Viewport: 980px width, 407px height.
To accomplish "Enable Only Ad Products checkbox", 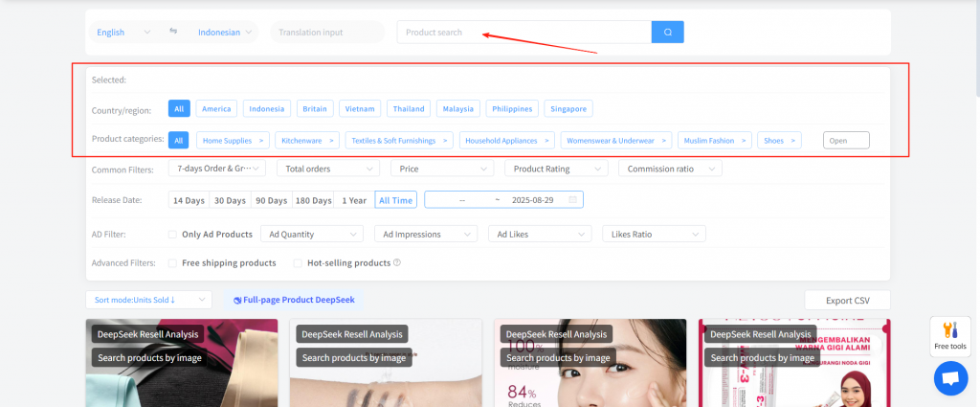I will pos(172,234).
